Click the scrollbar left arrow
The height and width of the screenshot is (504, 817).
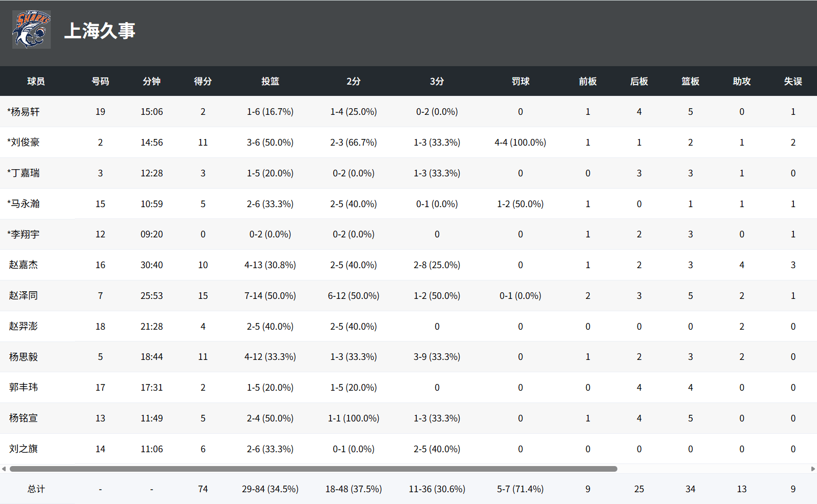pyautogui.click(x=4, y=469)
